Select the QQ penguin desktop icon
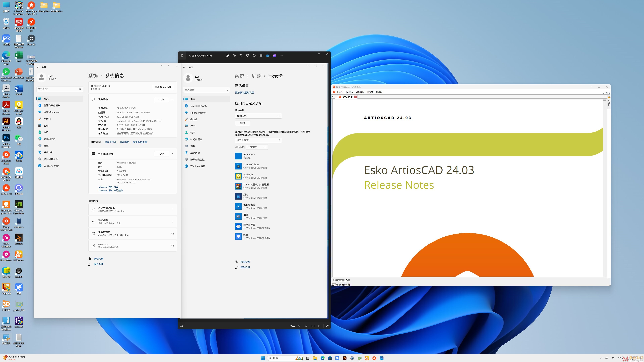The width and height of the screenshot is (644, 362). pos(19,123)
